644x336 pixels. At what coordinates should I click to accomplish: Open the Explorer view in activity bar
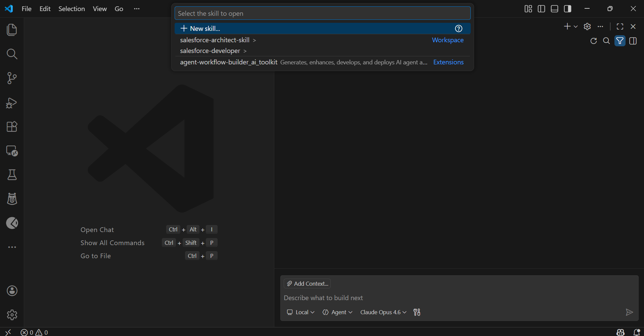(x=12, y=30)
